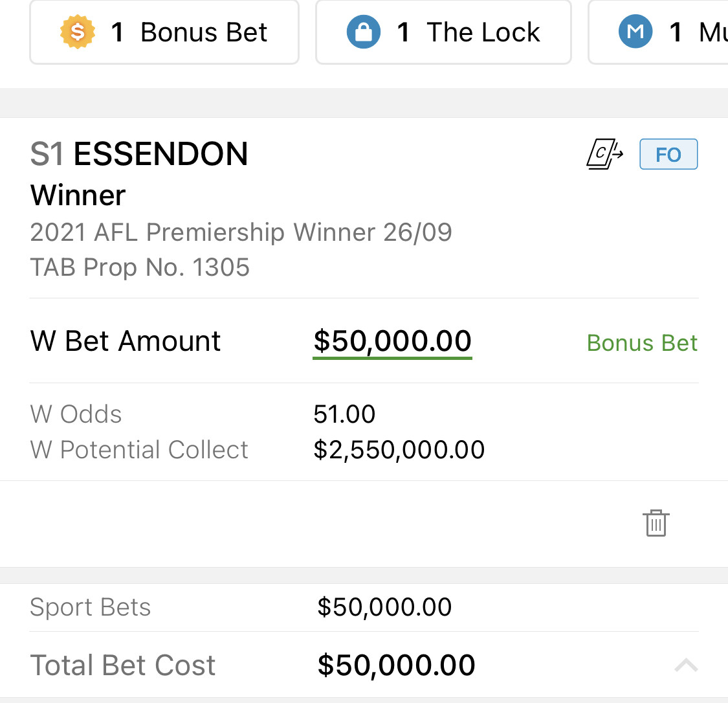Toggle the FO fixed odds badge
This screenshot has width=728, height=703.
click(668, 154)
